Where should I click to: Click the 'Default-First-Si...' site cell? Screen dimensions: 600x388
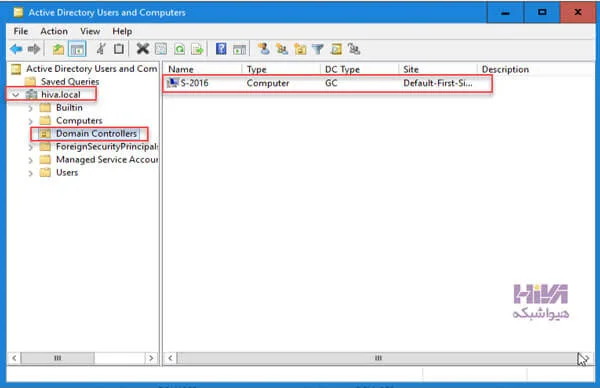[x=438, y=83]
